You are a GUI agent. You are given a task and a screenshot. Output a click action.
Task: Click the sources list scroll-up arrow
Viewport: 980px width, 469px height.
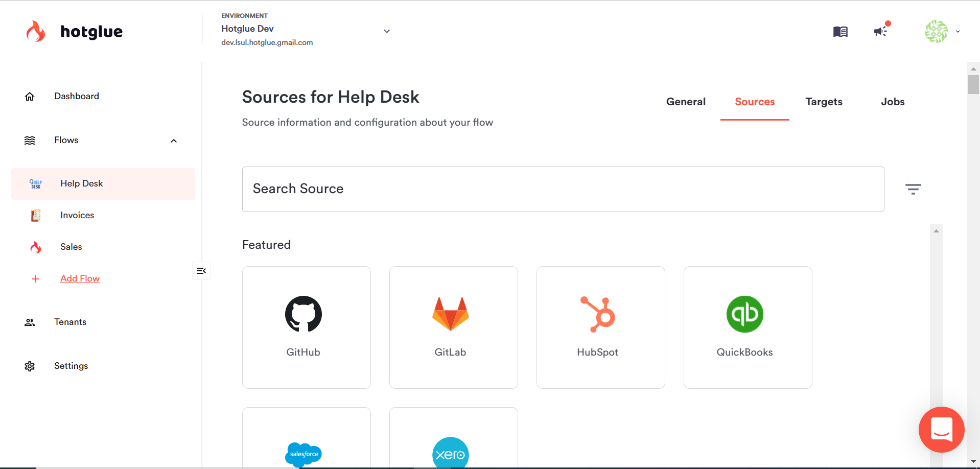[x=936, y=231]
